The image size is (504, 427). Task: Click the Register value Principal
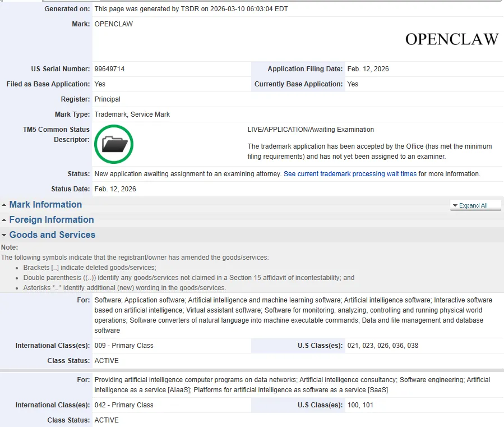[x=107, y=99]
